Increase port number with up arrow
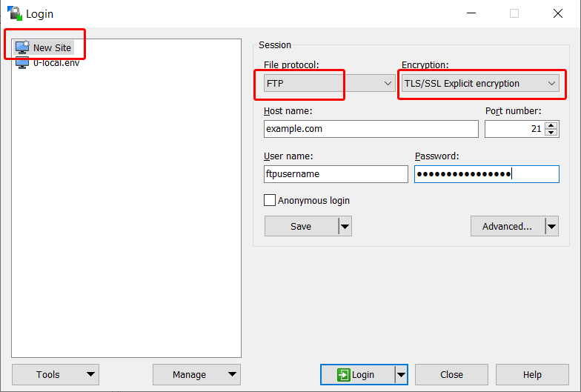 tap(551, 125)
